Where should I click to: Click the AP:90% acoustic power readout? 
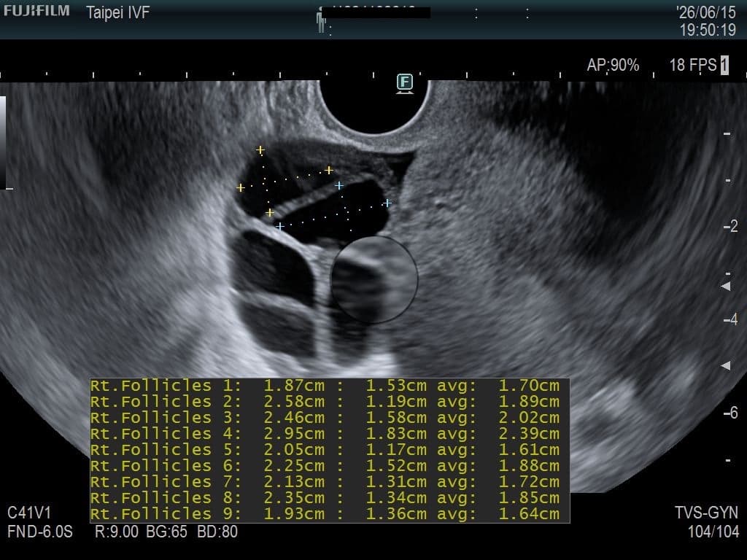tap(613, 65)
